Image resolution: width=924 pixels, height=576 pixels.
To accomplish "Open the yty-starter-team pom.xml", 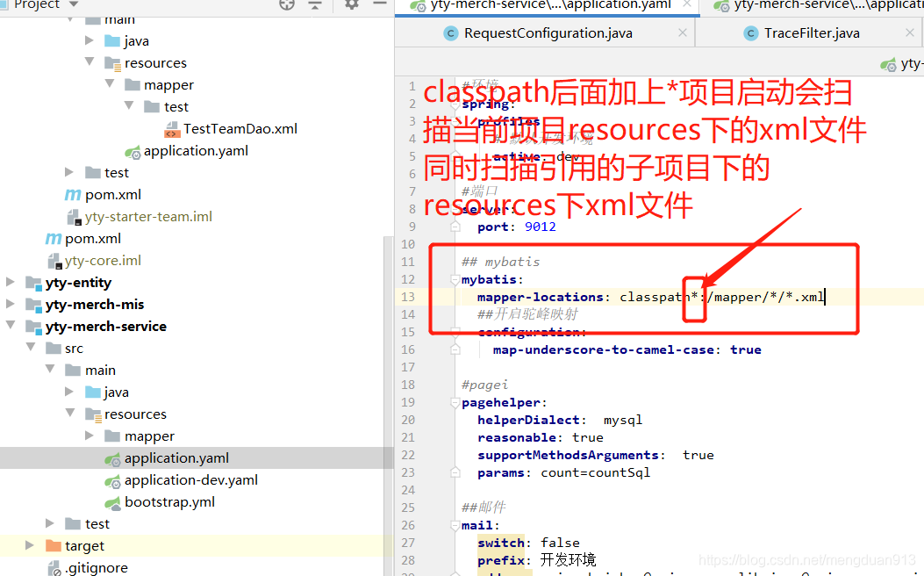I will [x=113, y=195].
